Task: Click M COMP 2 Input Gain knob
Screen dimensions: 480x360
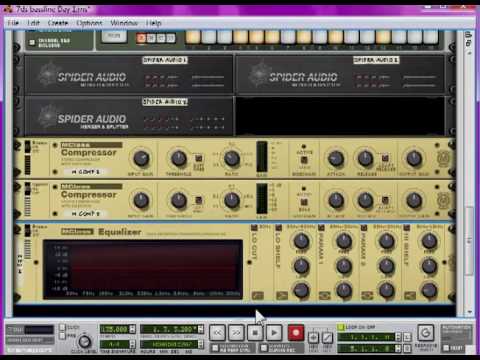Action: [141, 201]
